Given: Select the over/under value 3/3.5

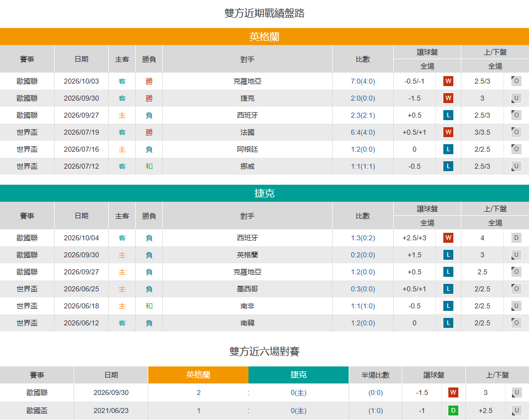Looking at the screenshot, I should [482, 132].
